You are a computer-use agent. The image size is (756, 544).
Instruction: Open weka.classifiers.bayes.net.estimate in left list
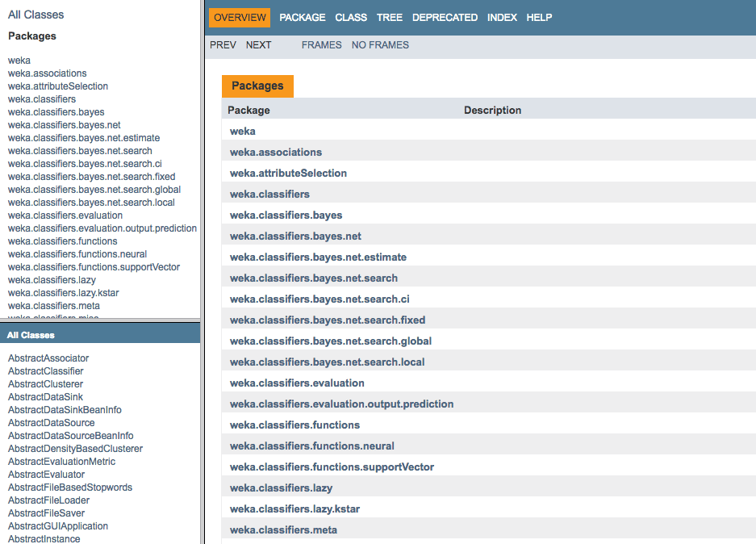(84, 138)
